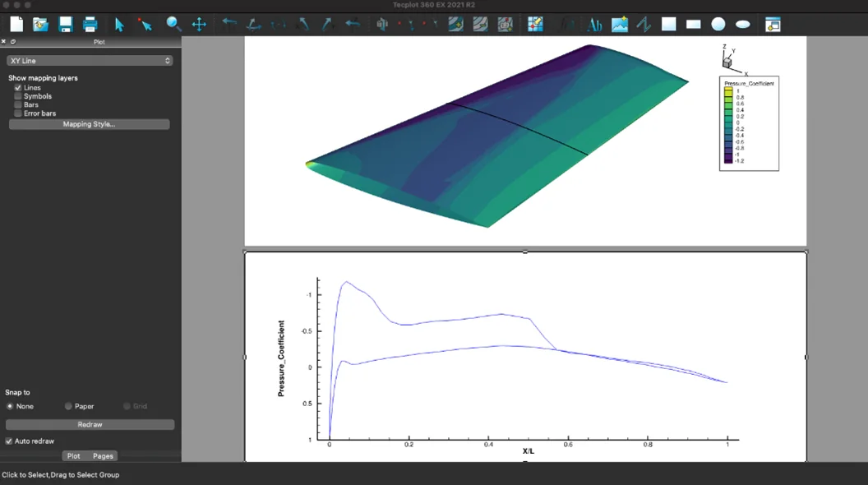Switch to the Pages tab

(x=103, y=456)
